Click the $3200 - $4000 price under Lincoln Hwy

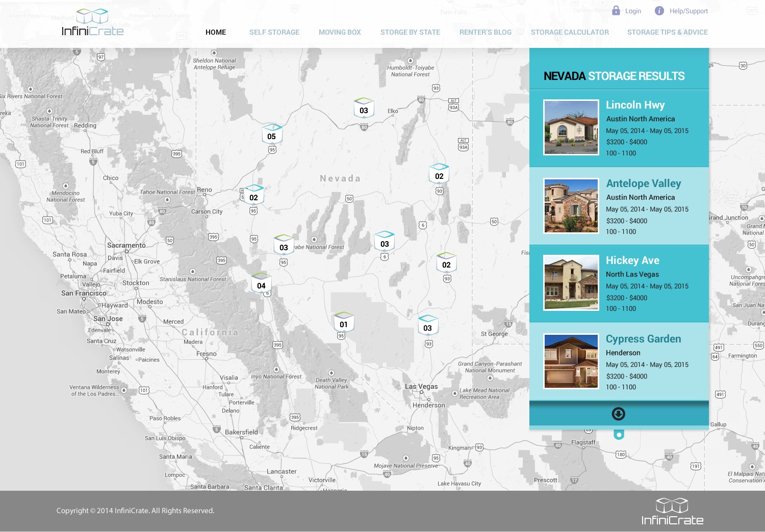627,142
